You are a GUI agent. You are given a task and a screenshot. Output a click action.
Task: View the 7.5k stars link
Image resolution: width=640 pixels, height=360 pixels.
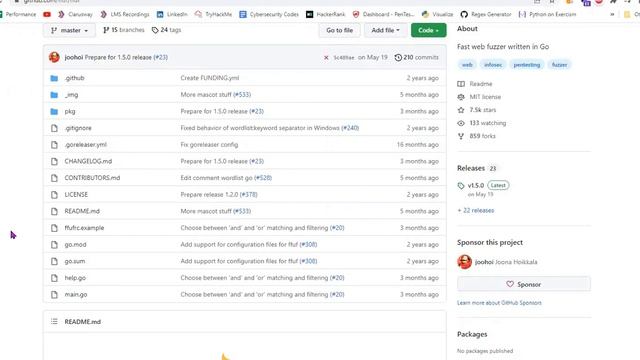coord(477,110)
